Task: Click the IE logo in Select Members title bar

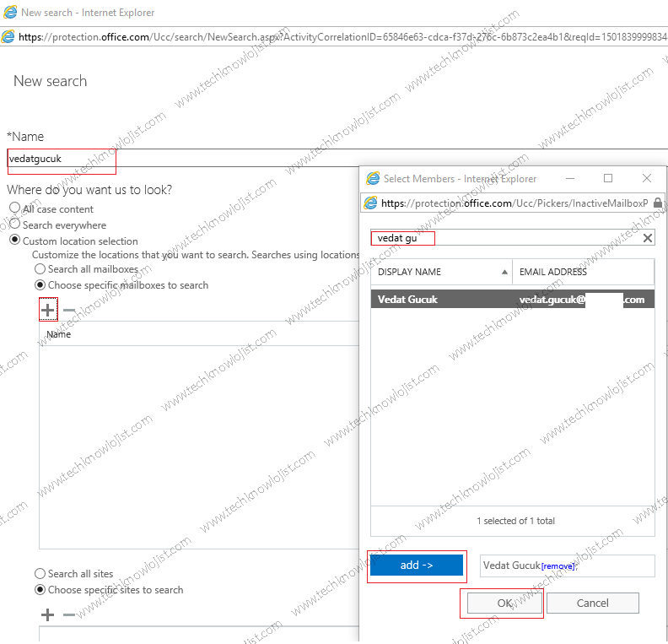Action: [x=373, y=178]
